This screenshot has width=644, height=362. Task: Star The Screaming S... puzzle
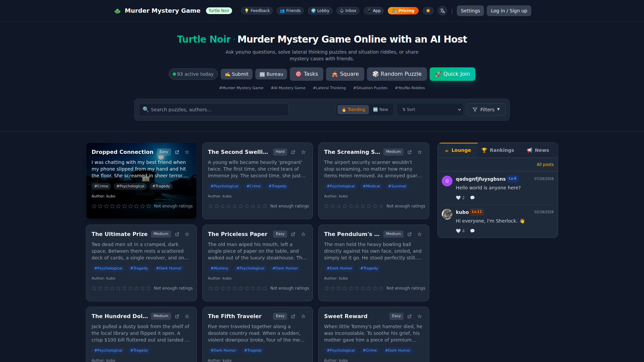tap(420, 152)
